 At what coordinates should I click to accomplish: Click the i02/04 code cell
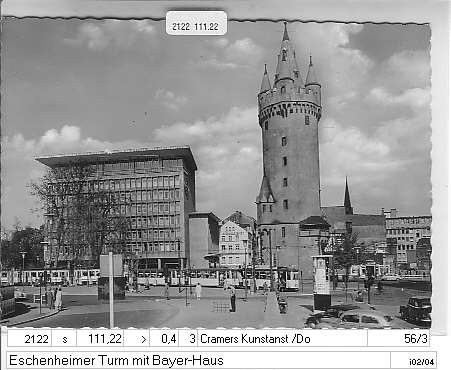[413, 360]
